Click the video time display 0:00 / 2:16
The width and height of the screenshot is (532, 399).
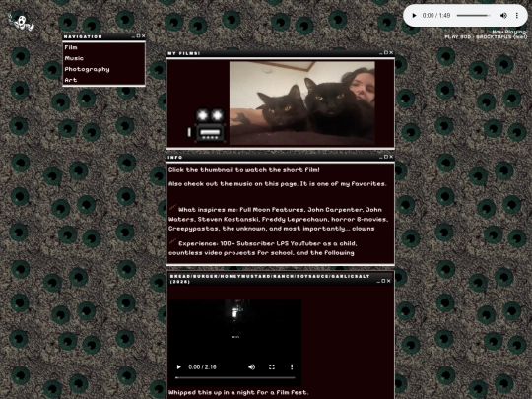(x=202, y=366)
